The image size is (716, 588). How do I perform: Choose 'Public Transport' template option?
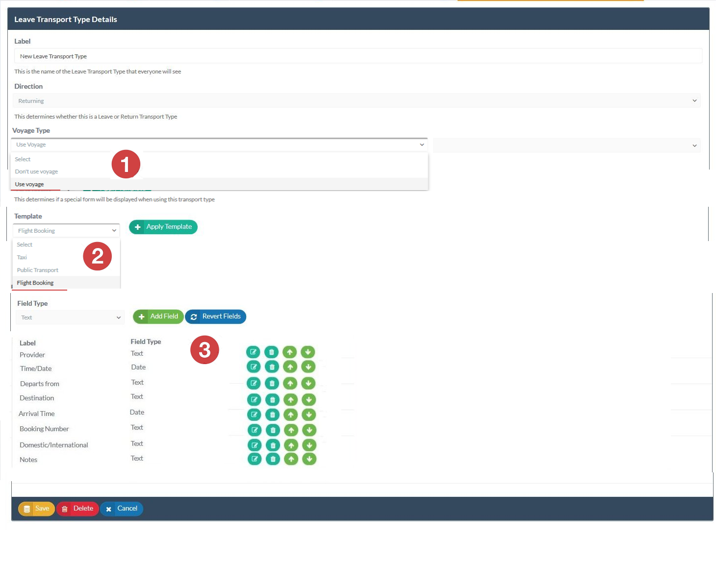pos(66,270)
